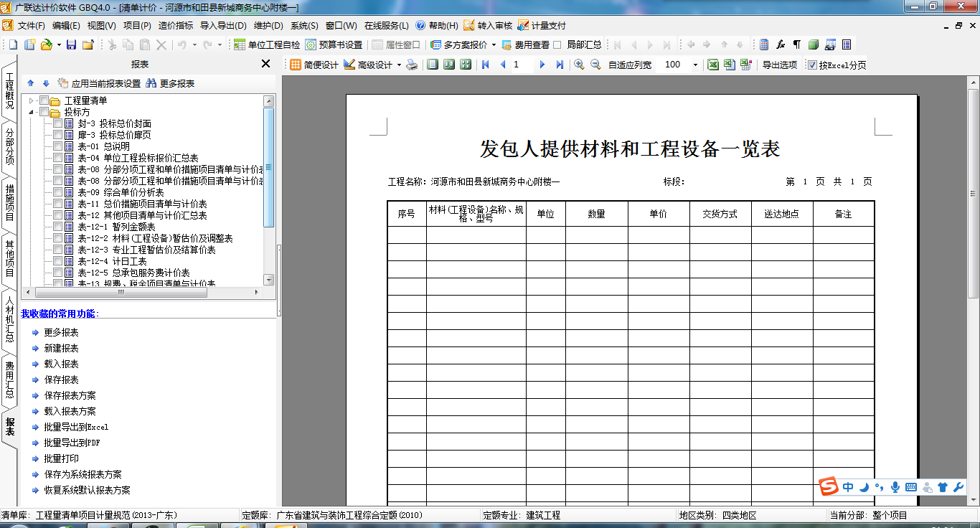Open the 多方案报价 dropdown arrow

pos(494,44)
